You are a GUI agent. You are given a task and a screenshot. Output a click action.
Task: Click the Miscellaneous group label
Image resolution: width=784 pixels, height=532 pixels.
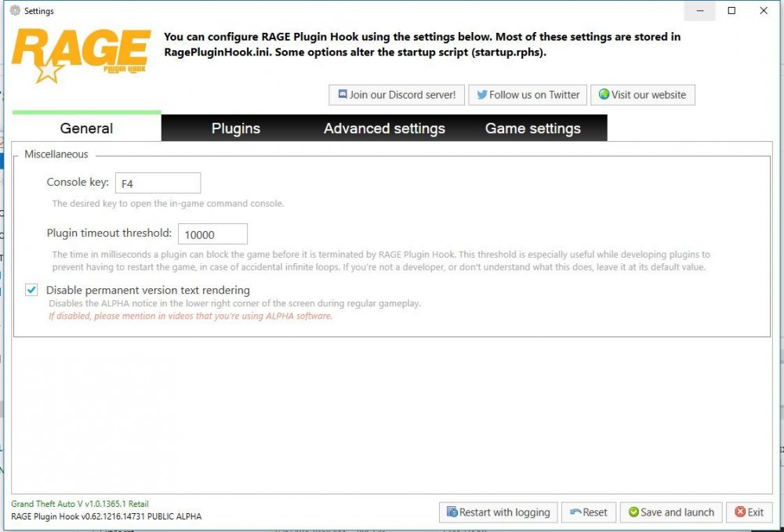(56, 154)
